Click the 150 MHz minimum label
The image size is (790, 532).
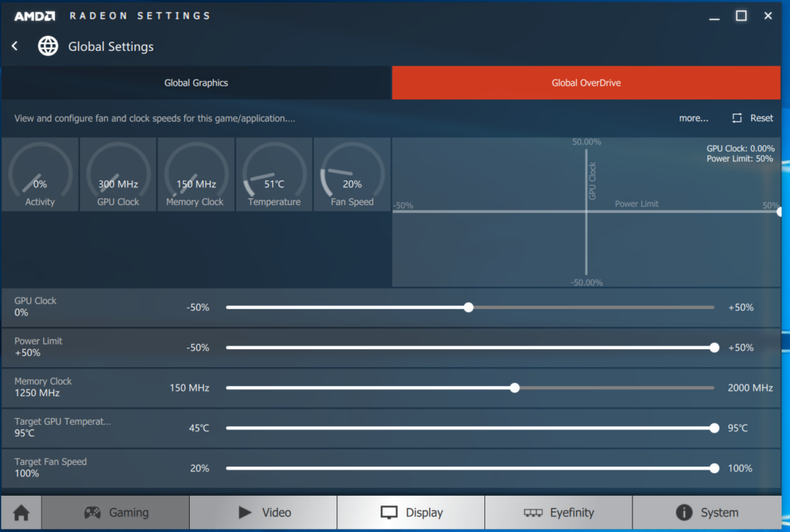tap(190, 388)
